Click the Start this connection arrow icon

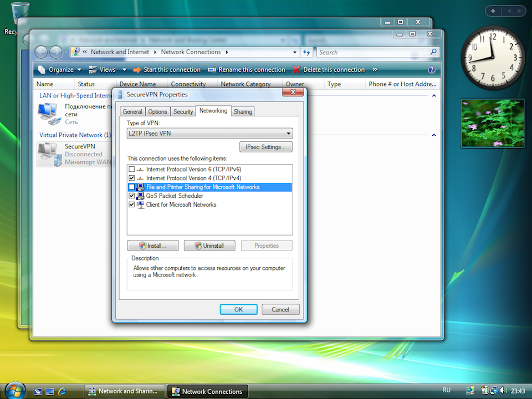pos(137,70)
